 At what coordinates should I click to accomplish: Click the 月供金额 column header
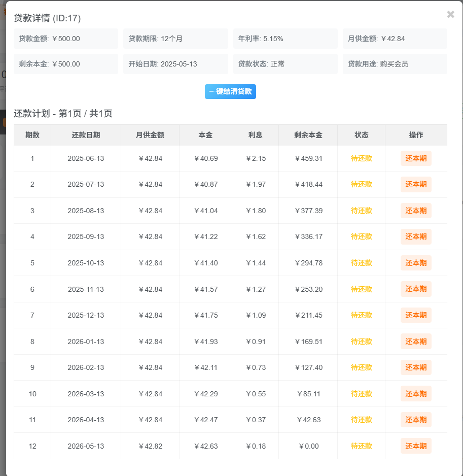(150, 135)
